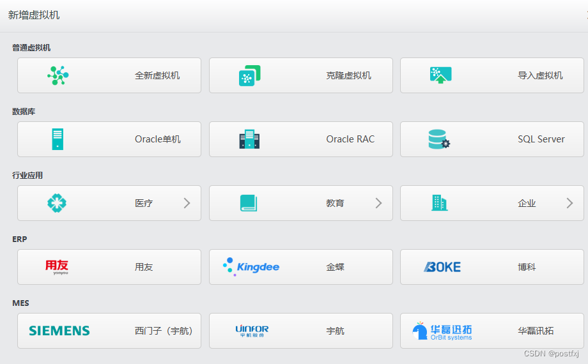The image size is (588, 364).
Task: Click the Oracle单机 single server icon
Action: pyautogui.click(x=58, y=139)
